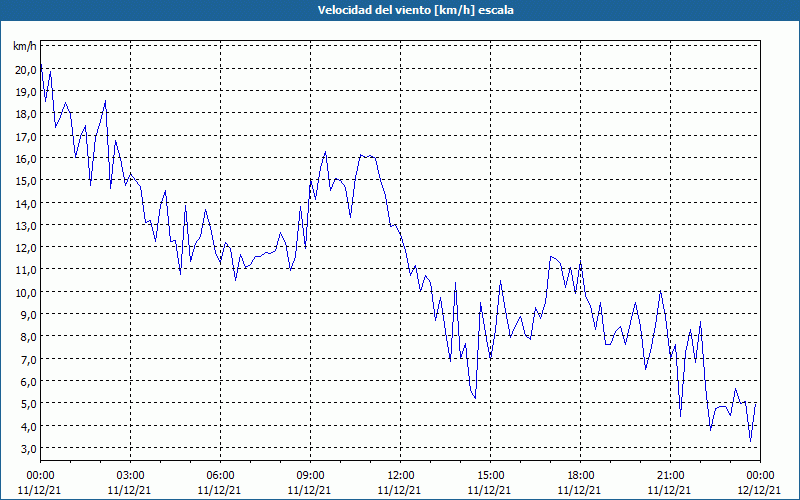This screenshot has height=500, width=800.
Task: Select the '19,0' y-axis value
Action: [x=26, y=92]
